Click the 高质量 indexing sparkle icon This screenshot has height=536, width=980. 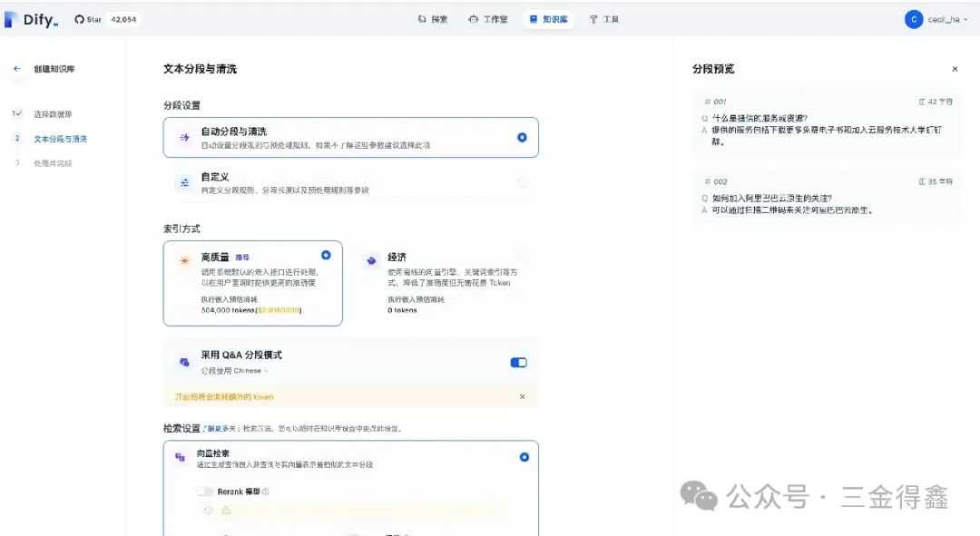(185, 259)
